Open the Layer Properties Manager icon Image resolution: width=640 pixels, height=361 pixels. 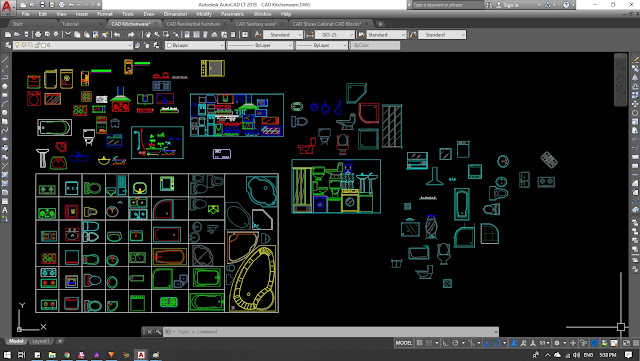tap(8, 45)
